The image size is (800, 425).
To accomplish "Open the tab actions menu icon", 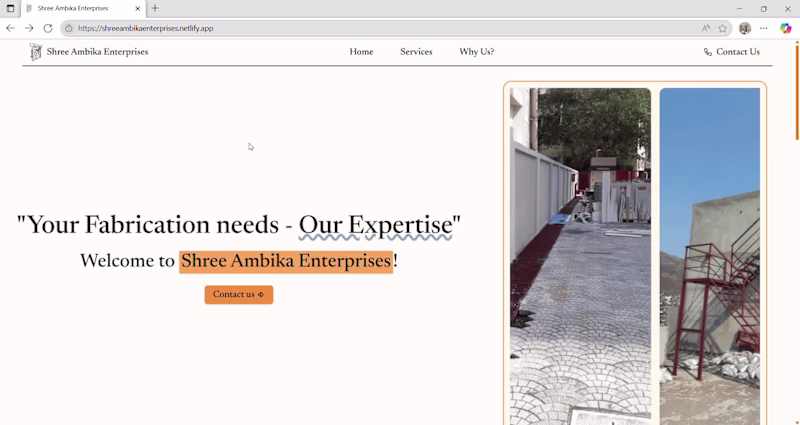I will [x=10, y=8].
